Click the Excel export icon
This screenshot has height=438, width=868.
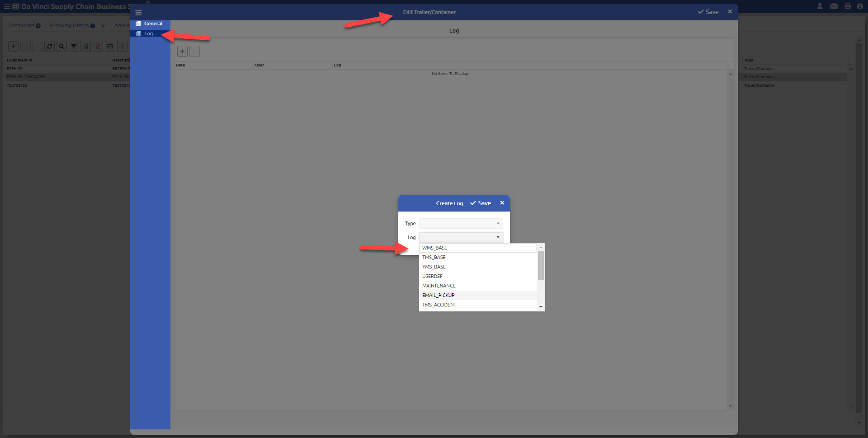(x=86, y=46)
